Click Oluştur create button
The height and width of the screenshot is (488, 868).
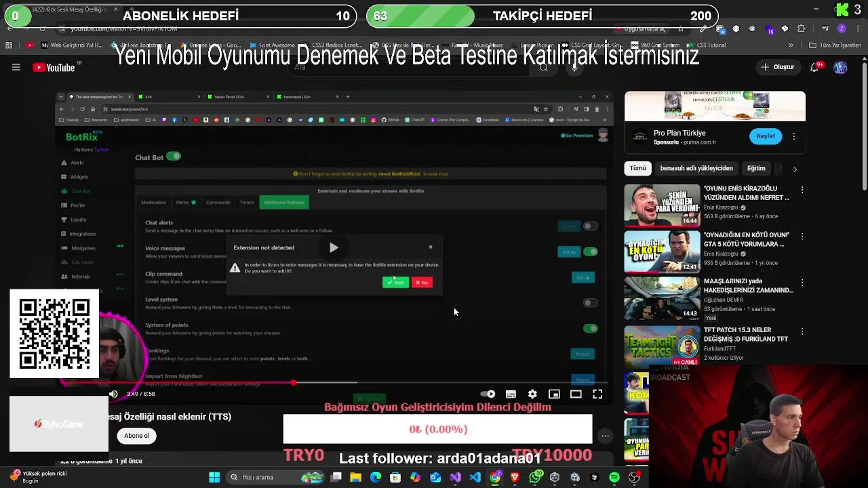click(777, 67)
